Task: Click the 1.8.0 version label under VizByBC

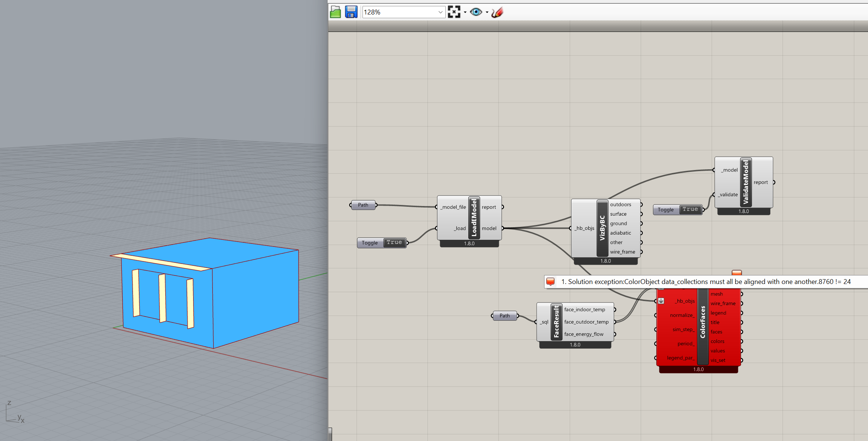Action: click(x=605, y=261)
